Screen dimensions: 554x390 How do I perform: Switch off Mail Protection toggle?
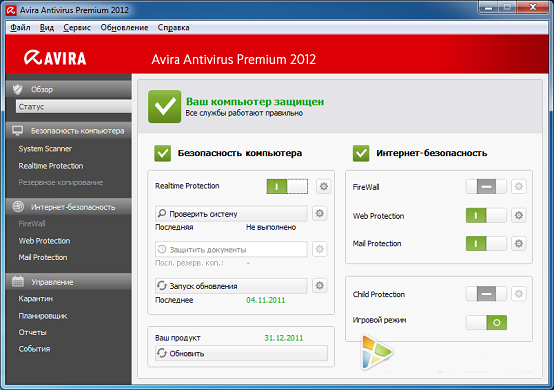click(486, 243)
